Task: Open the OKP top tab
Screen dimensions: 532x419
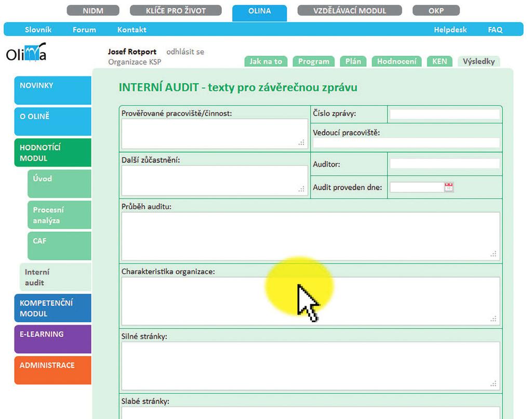Action: click(436, 10)
